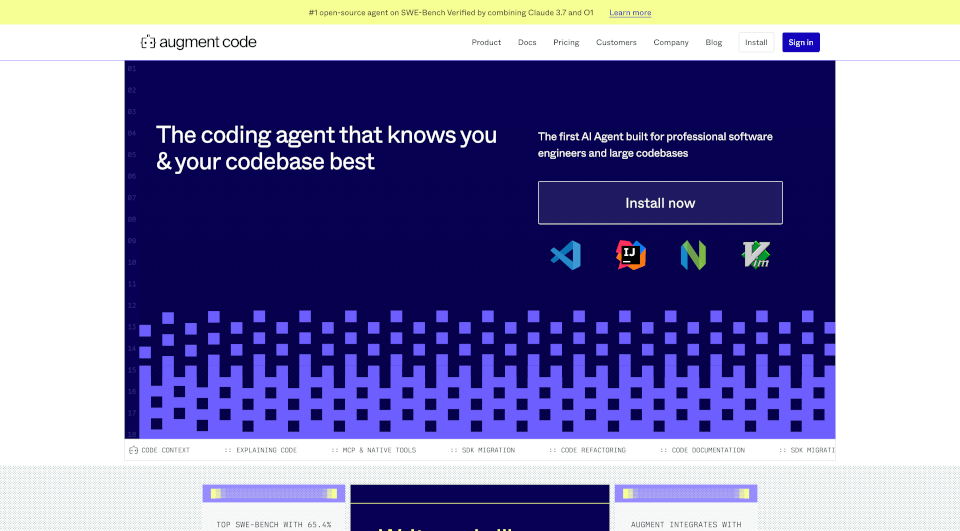960x531 pixels.
Task: Click the AUGMENT INTEGRATES WITH card
Action: [x=686, y=508]
